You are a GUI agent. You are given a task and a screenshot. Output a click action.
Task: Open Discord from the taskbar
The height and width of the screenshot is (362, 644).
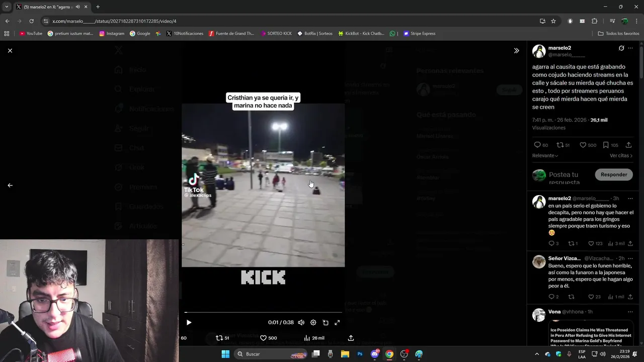[375, 354]
